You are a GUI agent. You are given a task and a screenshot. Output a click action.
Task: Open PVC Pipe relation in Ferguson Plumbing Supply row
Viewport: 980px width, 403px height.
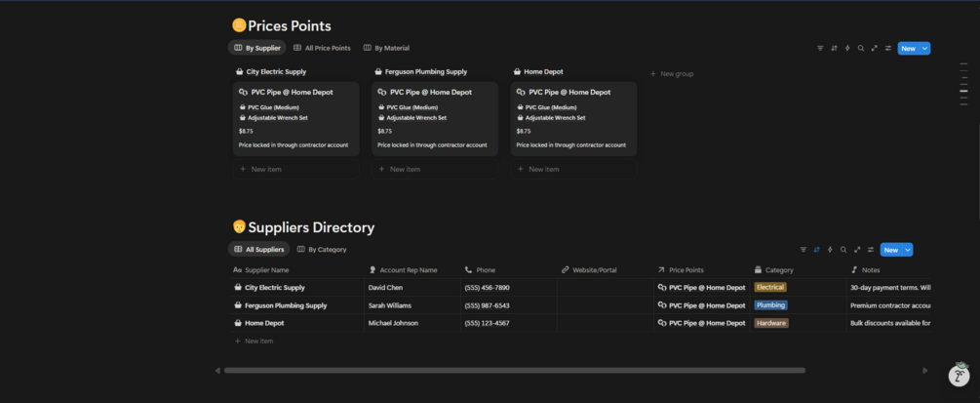702,305
